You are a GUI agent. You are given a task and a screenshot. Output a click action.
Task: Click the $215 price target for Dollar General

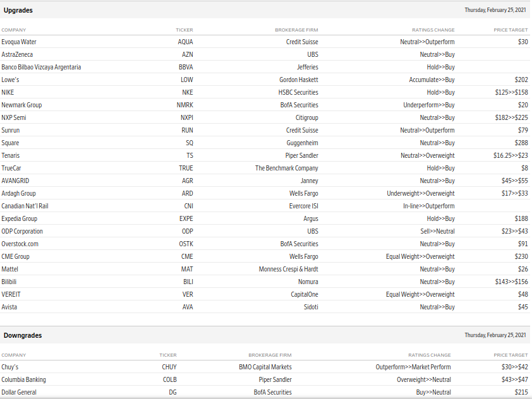[x=521, y=392]
